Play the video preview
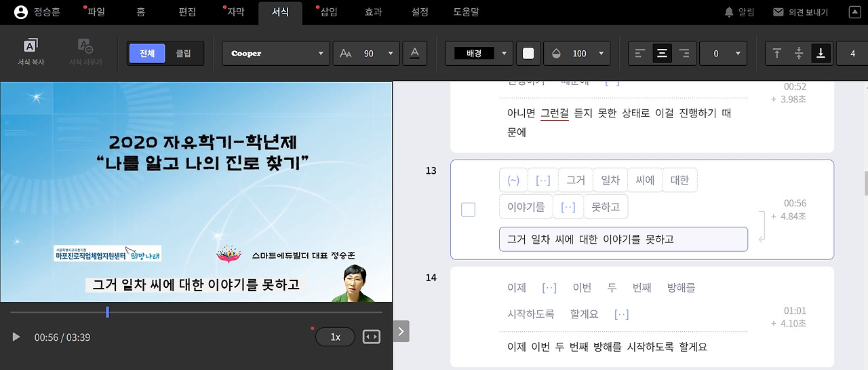 [x=16, y=337]
